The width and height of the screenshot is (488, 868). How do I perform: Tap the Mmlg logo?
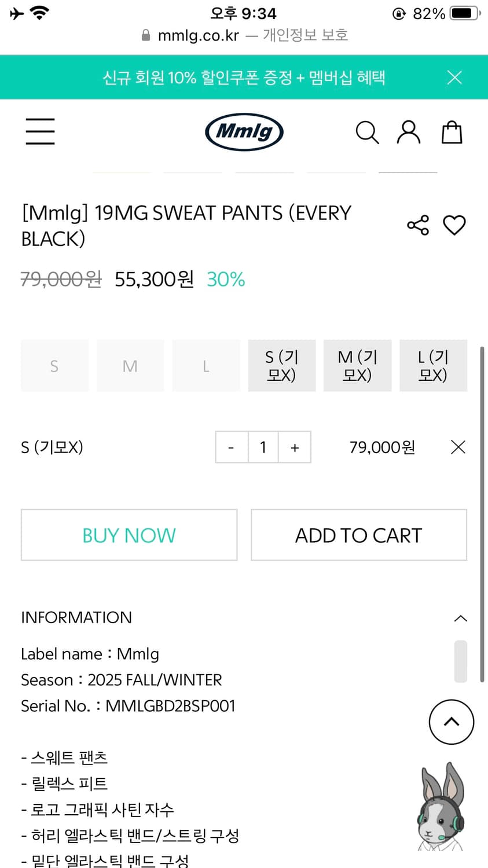[244, 131]
